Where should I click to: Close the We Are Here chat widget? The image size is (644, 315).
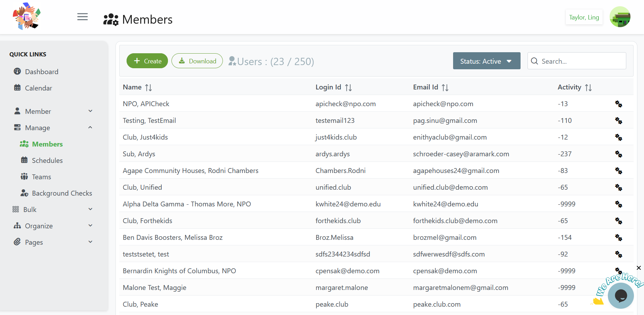(x=638, y=268)
